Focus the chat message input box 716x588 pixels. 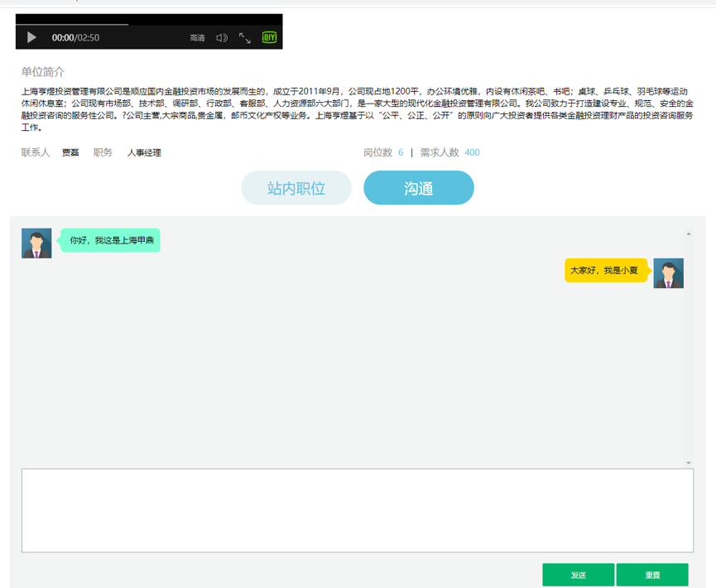coord(357,510)
